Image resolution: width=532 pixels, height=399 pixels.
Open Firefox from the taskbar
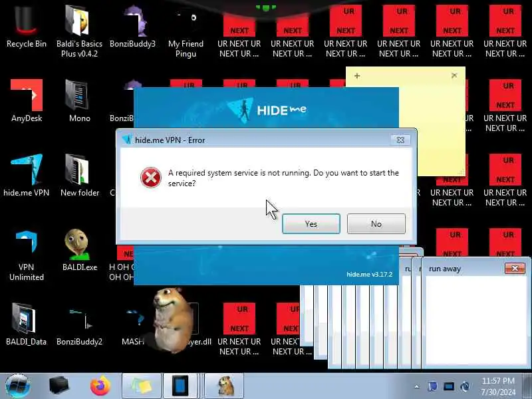(100, 386)
